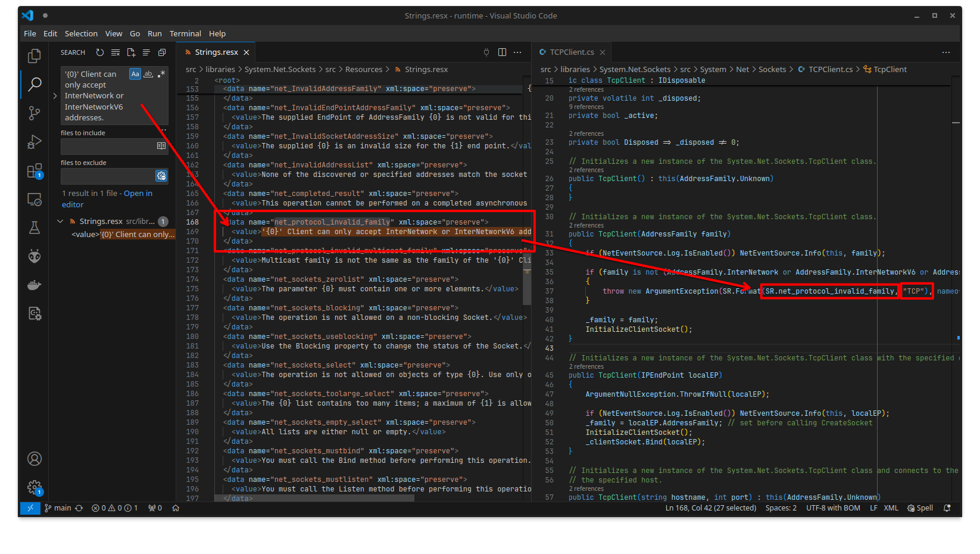Collapse all search results
This screenshot has height=554, width=980.
[x=162, y=52]
